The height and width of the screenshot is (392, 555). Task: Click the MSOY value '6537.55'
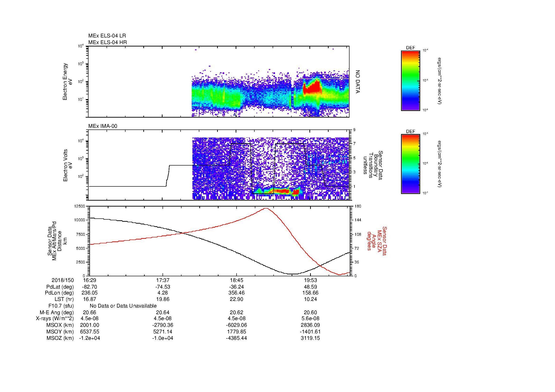[x=90, y=332]
